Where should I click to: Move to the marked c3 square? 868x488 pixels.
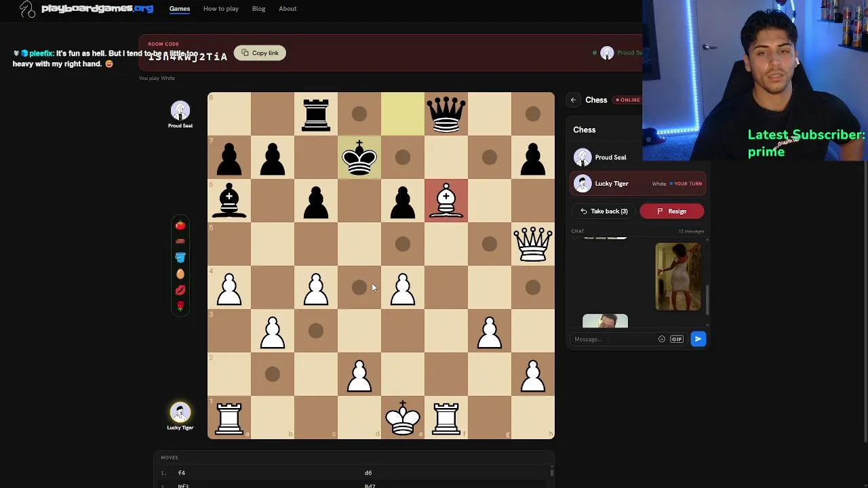316,331
